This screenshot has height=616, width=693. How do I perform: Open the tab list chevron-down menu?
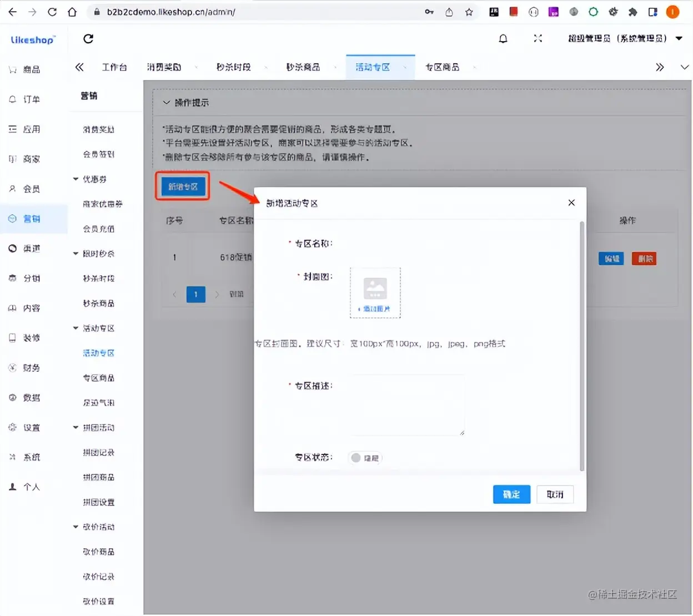(684, 67)
